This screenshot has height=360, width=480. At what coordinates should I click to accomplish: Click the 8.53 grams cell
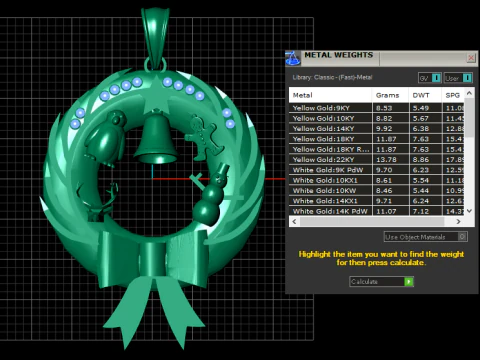coord(390,108)
